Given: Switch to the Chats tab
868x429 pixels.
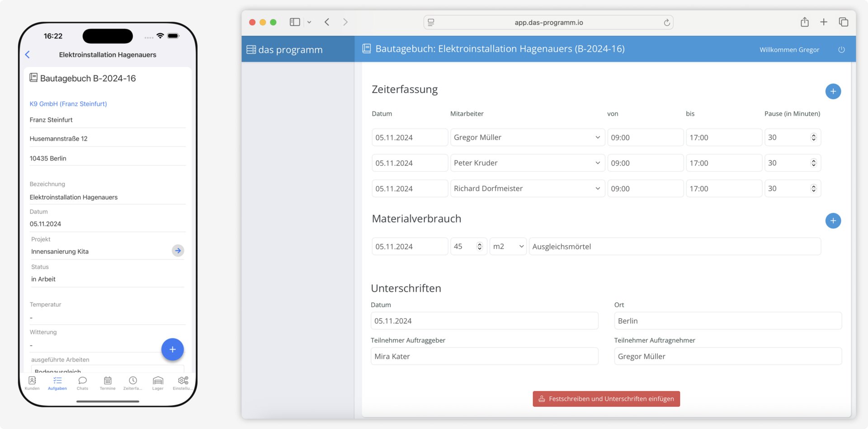Looking at the screenshot, I should click(82, 383).
